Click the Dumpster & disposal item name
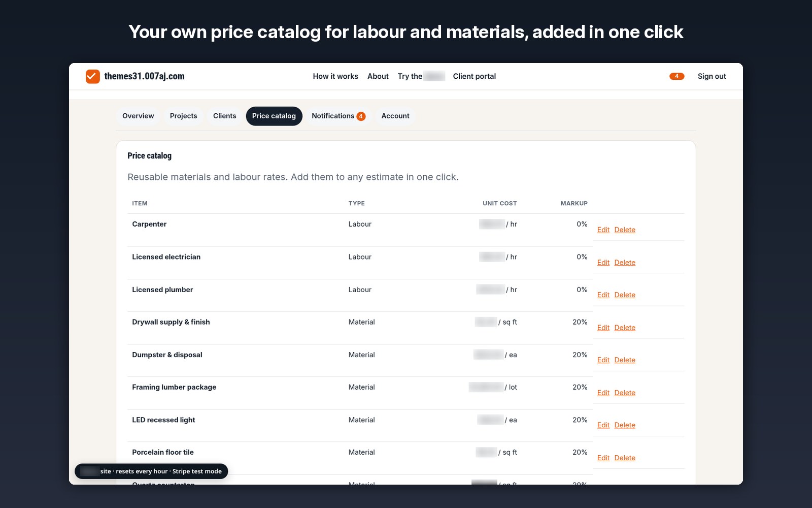812x508 pixels. tap(167, 355)
